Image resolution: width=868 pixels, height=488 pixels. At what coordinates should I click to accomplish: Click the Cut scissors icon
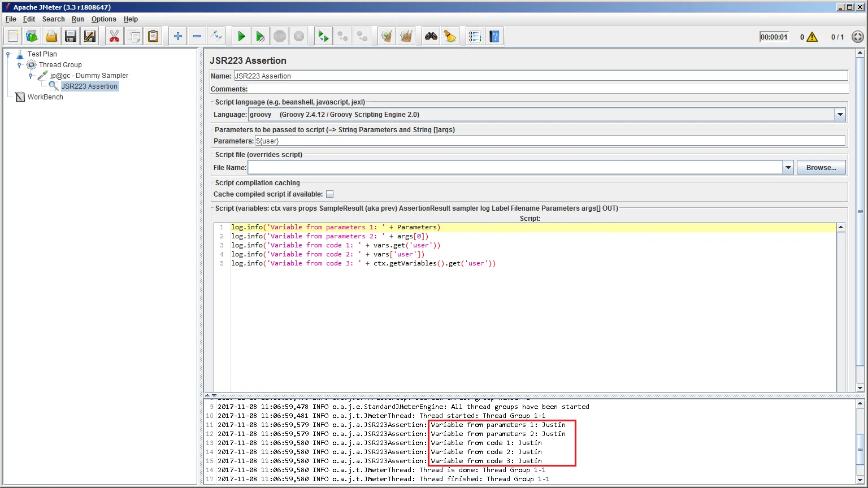point(114,37)
